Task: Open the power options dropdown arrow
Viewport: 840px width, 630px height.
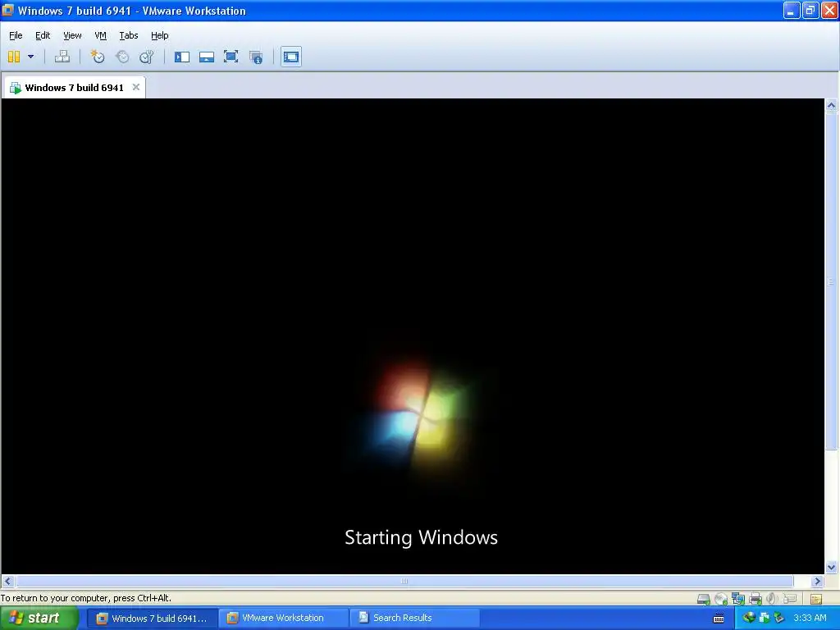Action: click(x=30, y=57)
